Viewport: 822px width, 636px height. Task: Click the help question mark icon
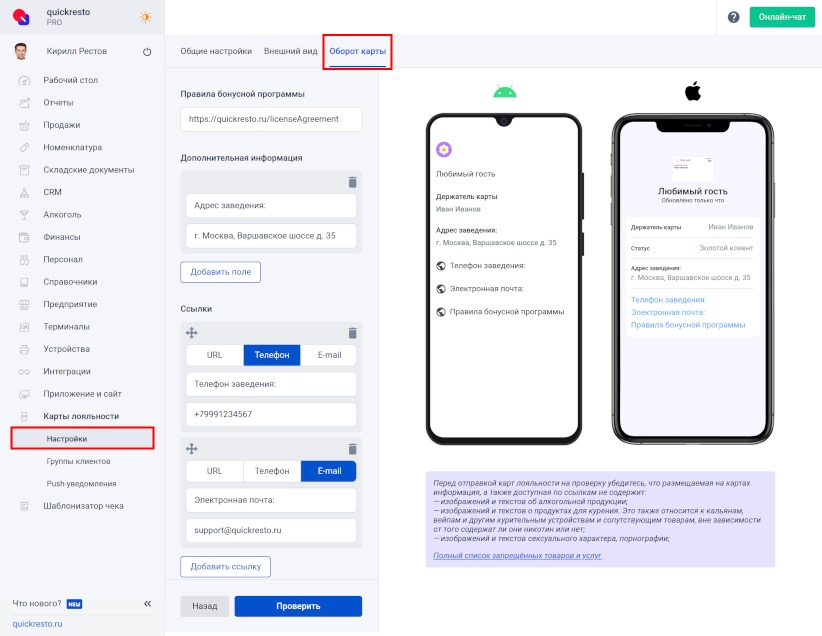[x=733, y=17]
